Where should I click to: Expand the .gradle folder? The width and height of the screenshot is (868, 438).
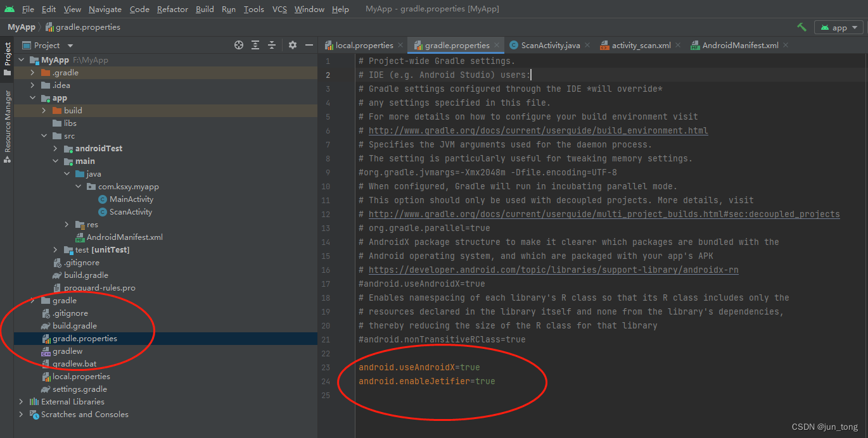(32, 73)
